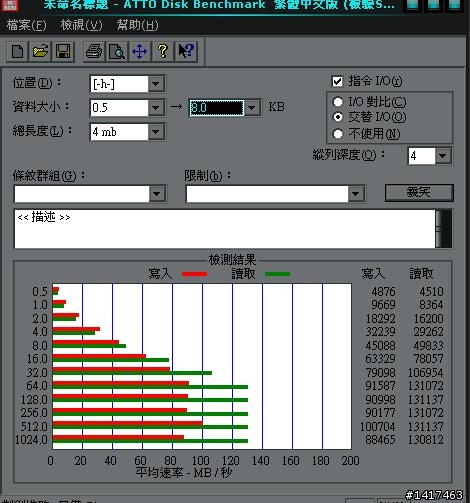Click the read value 78057
Image resolution: width=470 pixels, height=503 pixels.
[x=428, y=359]
